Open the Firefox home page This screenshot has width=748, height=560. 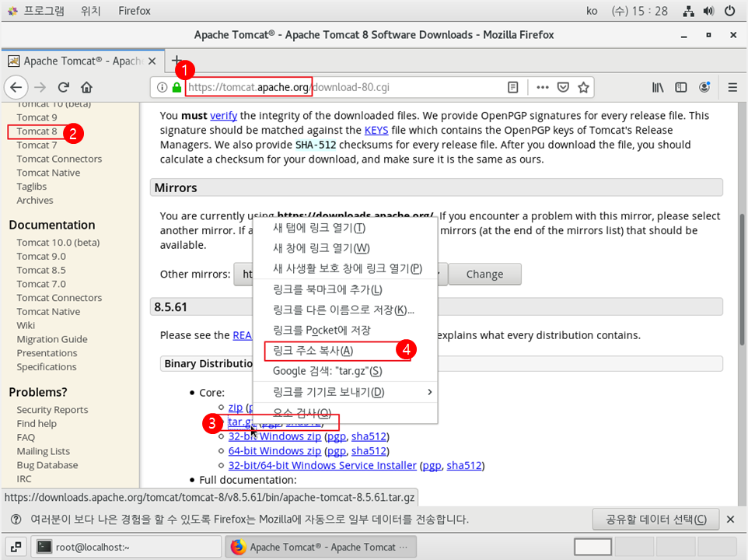click(86, 87)
